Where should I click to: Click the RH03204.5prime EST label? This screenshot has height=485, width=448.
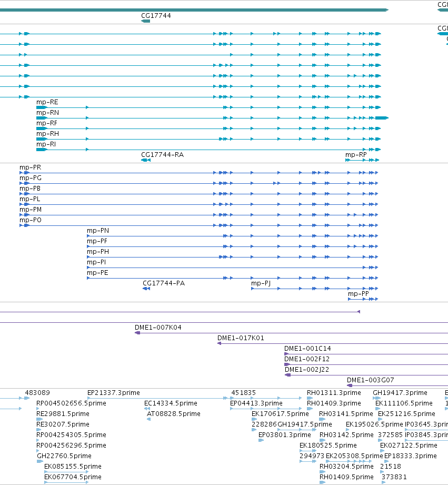coord(346,466)
